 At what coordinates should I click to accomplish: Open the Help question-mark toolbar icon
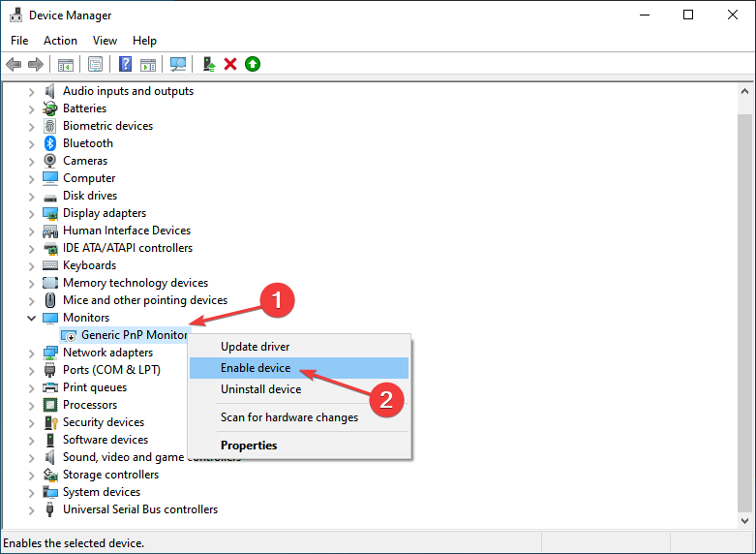pos(126,64)
